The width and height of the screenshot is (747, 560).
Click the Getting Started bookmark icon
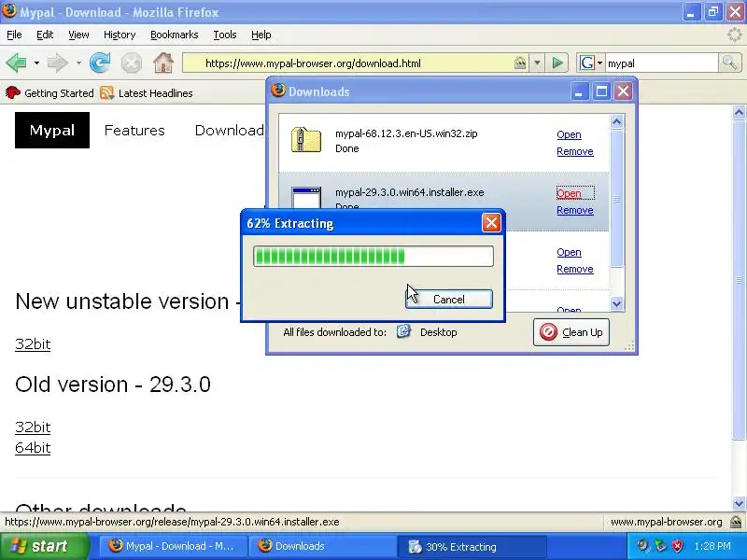(13, 92)
